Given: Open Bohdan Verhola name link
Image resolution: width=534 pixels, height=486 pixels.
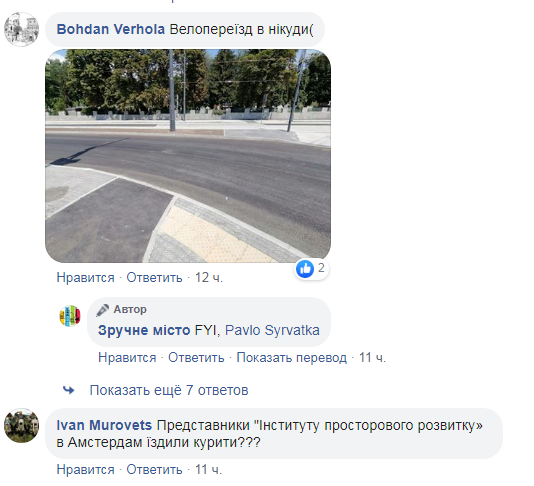Looking at the screenshot, I should pyautogui.click(x=111, y=29).
